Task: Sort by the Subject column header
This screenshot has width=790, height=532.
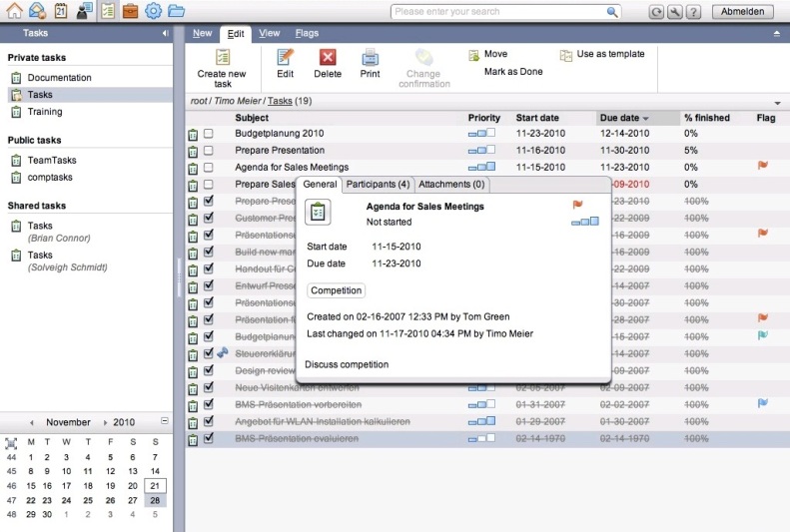Action: point(252,118)
